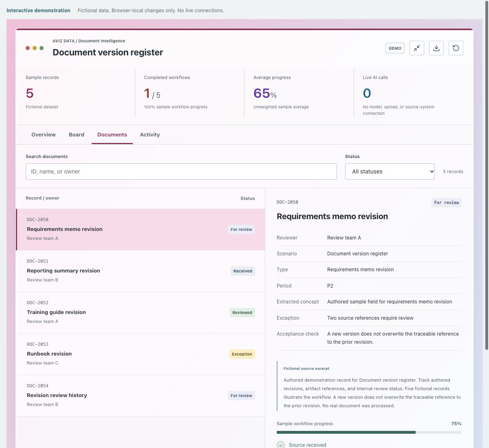Click the reset refresh icon

[456, 48]
